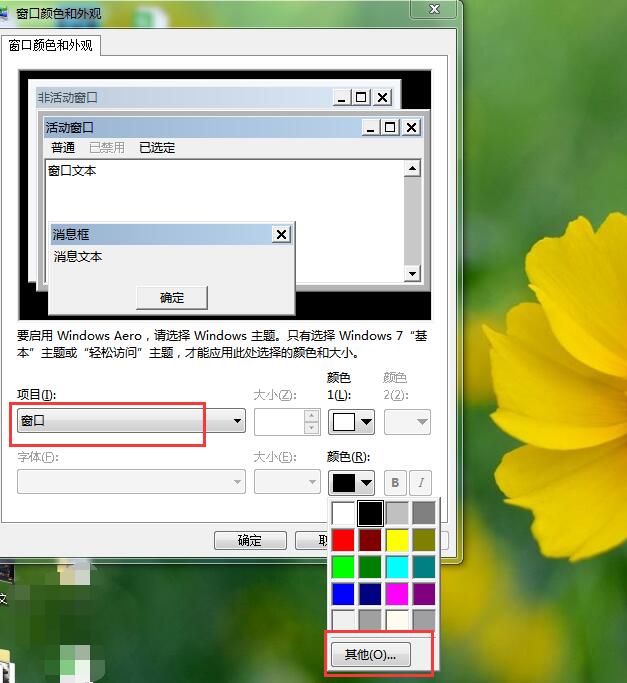Click the maximize icon of the 非活动窗口 preview
Viewport: 627px width, 683px height.
click(x=361, y=98)
